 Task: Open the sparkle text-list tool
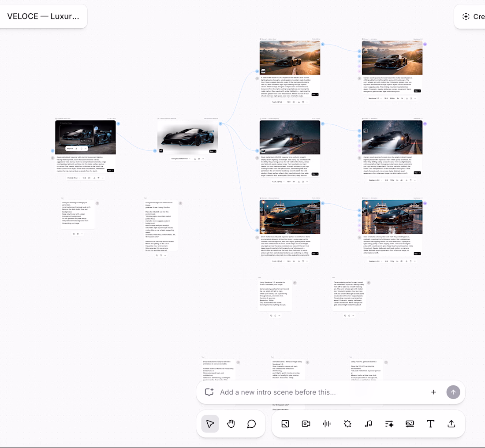coord(389,424)
